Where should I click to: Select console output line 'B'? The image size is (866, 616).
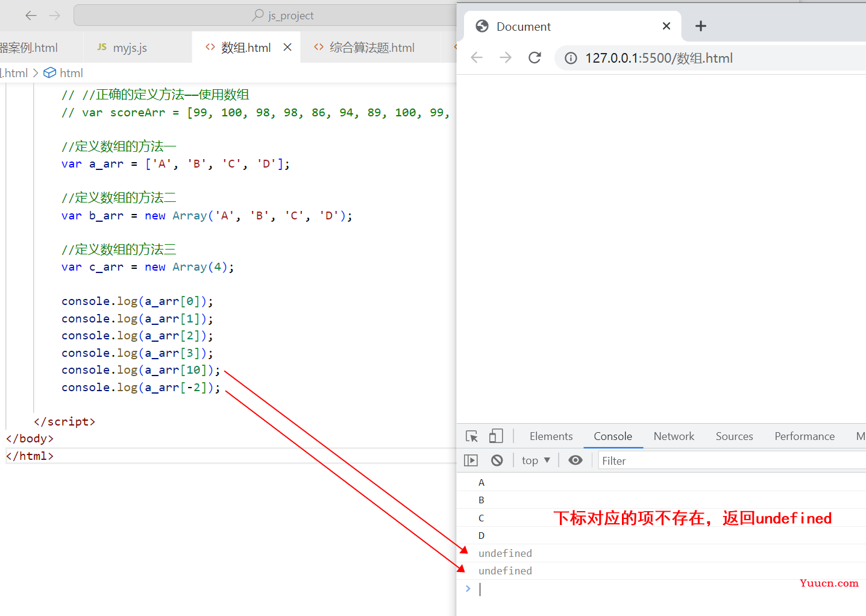[x=661, y=500]
